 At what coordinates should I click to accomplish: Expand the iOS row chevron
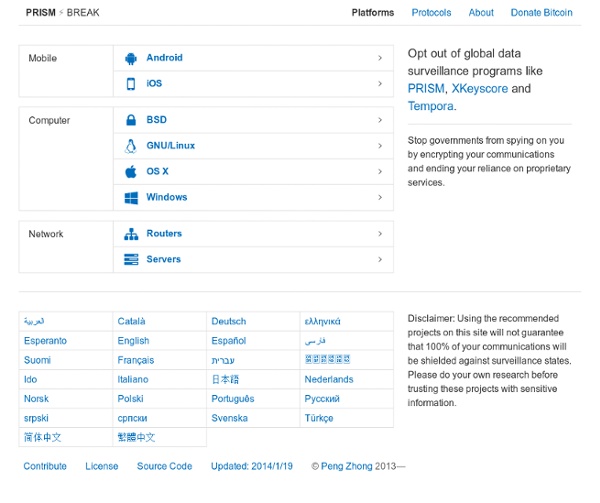[380, 84]
